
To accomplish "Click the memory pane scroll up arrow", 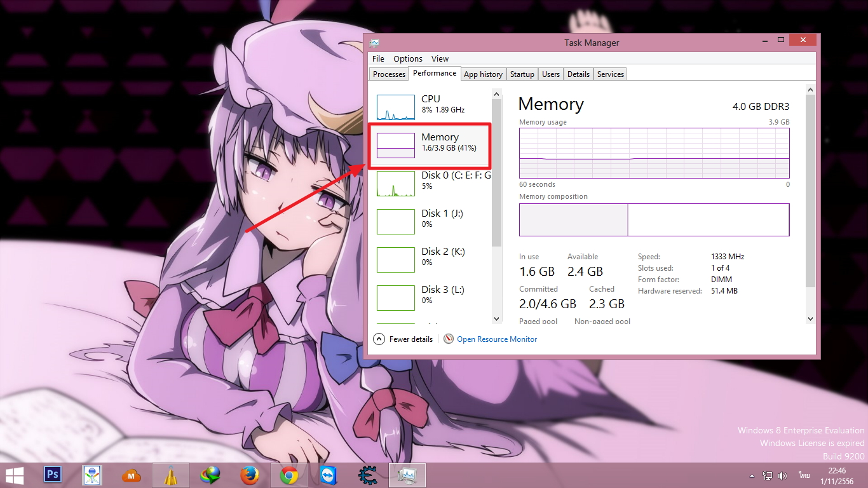I will pyautogui.click(x=810, y=90).
